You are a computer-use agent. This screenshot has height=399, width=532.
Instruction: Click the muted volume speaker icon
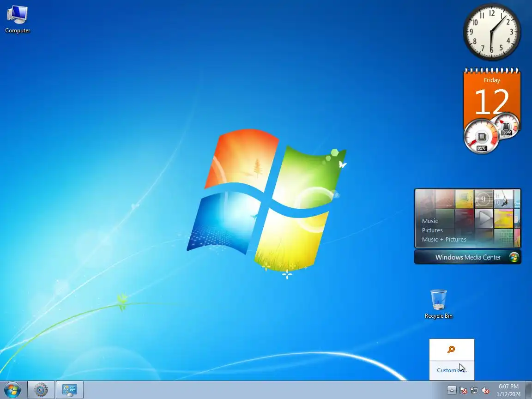[x=485, y=391]
